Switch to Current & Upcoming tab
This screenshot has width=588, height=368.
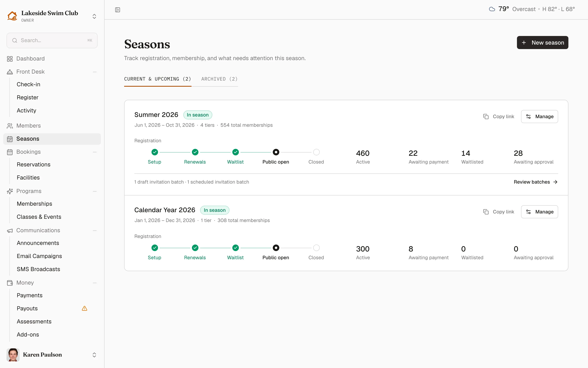coord(158,79)
